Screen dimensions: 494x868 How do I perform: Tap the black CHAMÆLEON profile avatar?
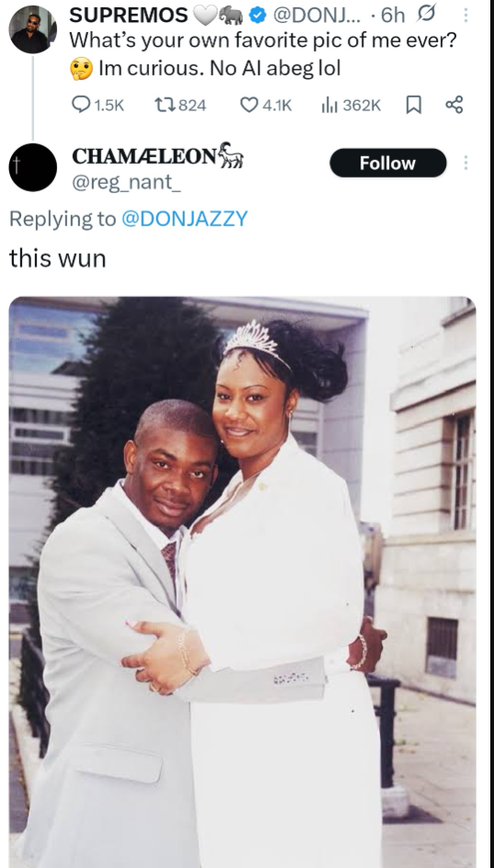[33, 167]
